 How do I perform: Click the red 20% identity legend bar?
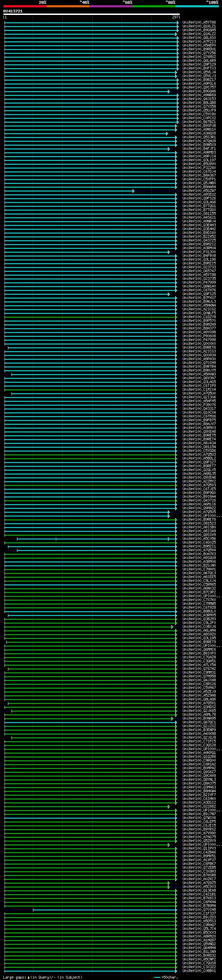point(25,7)
